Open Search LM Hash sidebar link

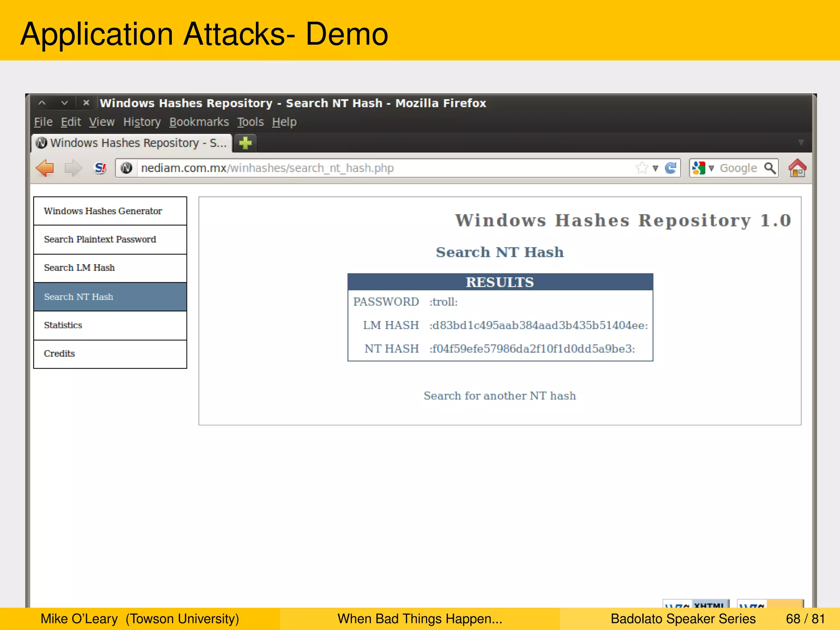[110, 268]
